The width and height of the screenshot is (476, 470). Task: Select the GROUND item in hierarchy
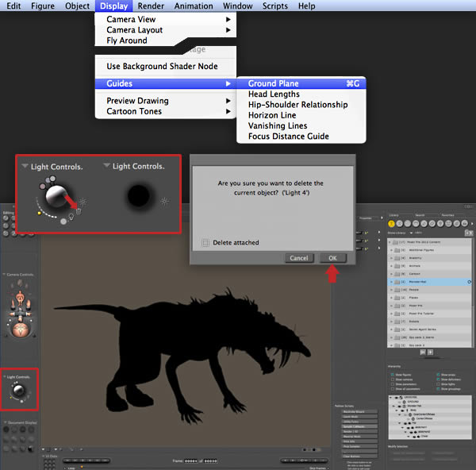coord(413,402)
